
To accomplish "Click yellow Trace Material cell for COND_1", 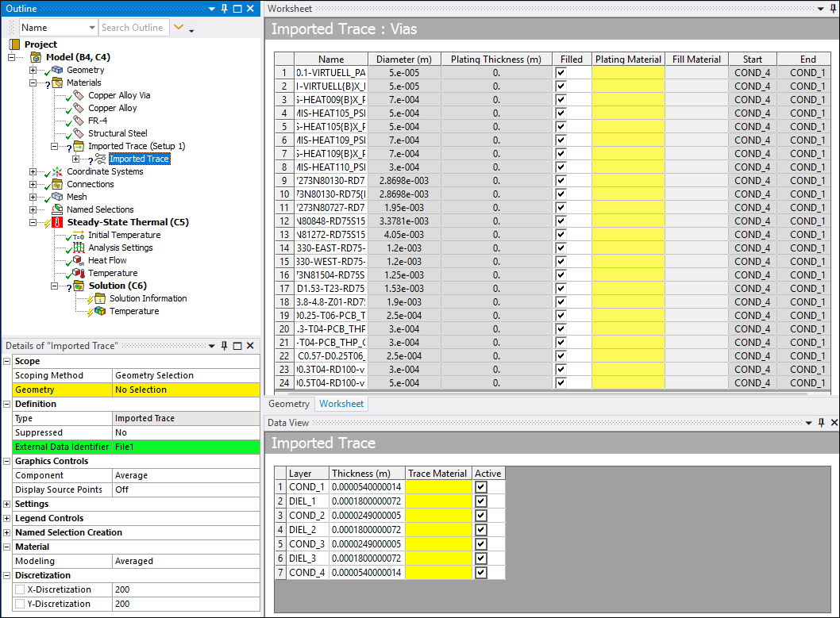I will point(438,487).
